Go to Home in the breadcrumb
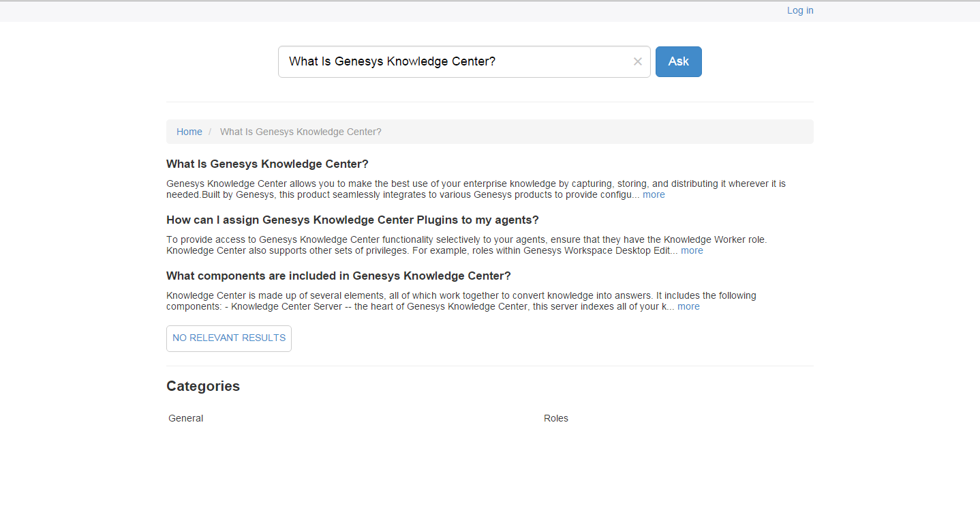This screenshot has width=980, height=530. tap(189, 132)
